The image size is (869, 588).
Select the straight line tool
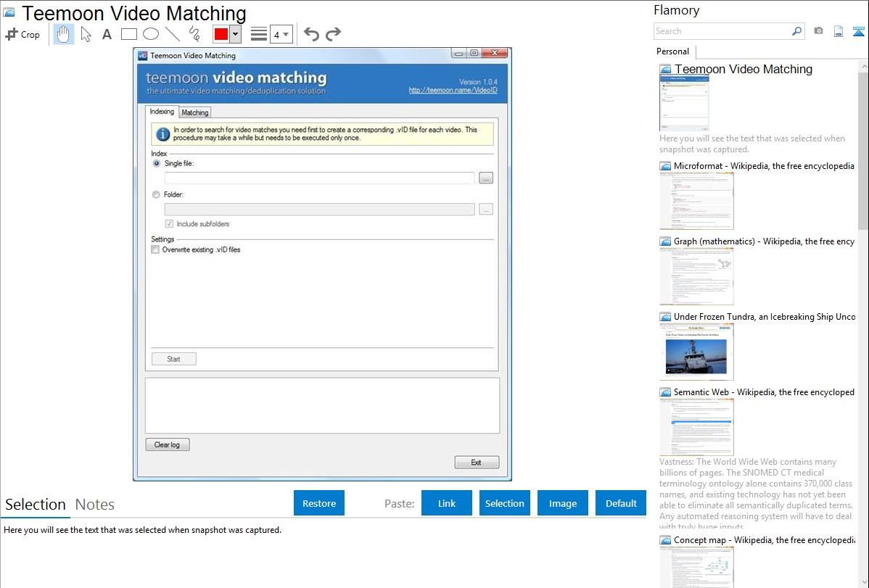[173, 34]
